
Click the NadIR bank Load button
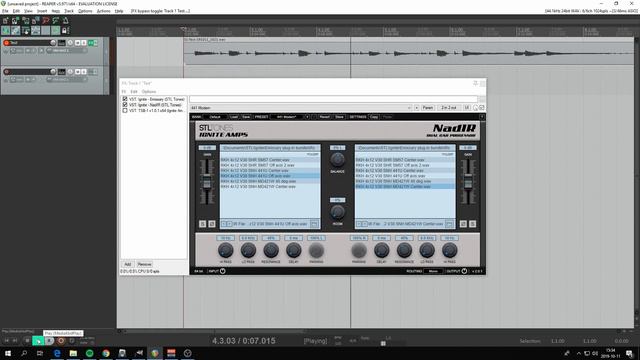(233, 117)
